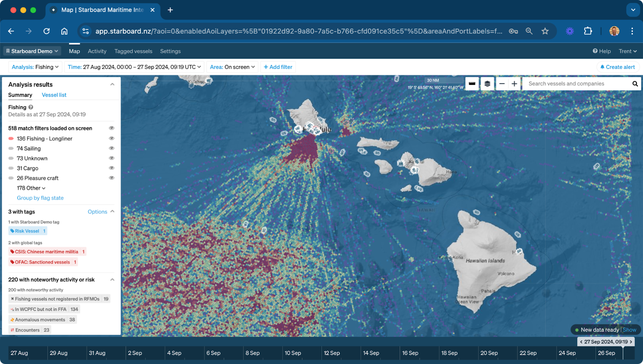Hide the Fishing - Longliner vessels

112,138
